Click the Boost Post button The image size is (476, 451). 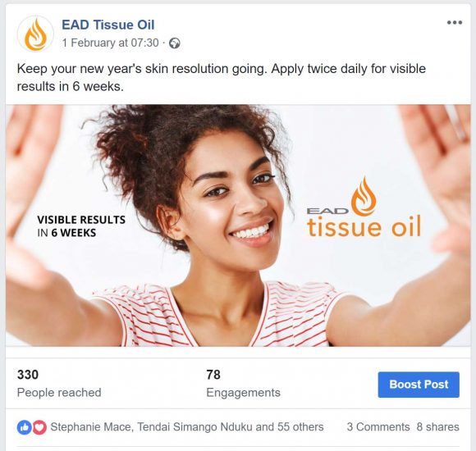(x=419, y=385)
